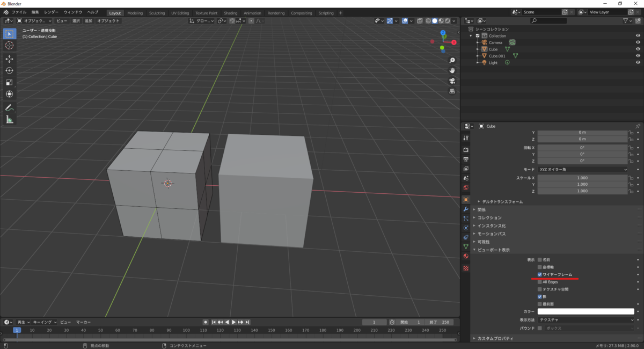Hide the Camera with its eye icon

638,42
